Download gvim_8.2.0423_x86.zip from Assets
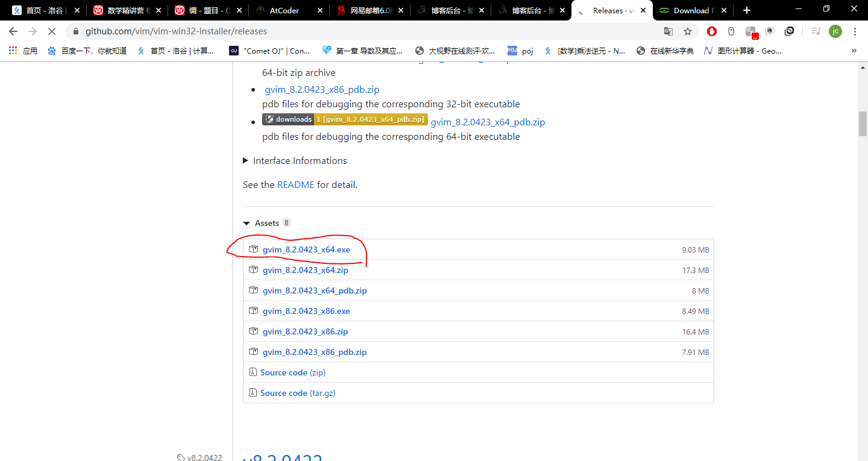 pos(306,331)
